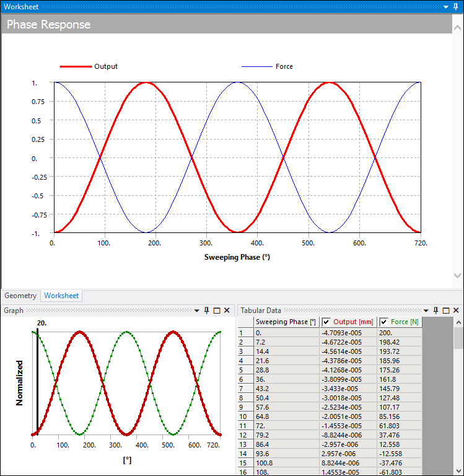Click the Tabular Data pin icon
This screenshot has height=476, width=464.
coord(436,310)
